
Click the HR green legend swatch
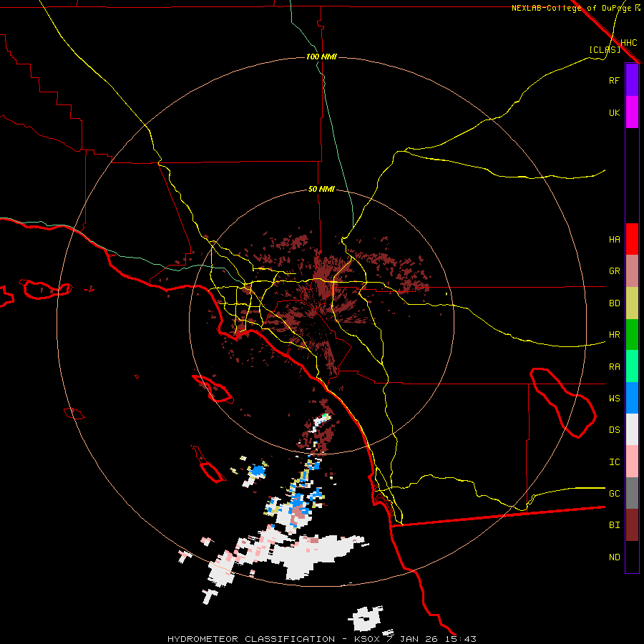point(632,334)
